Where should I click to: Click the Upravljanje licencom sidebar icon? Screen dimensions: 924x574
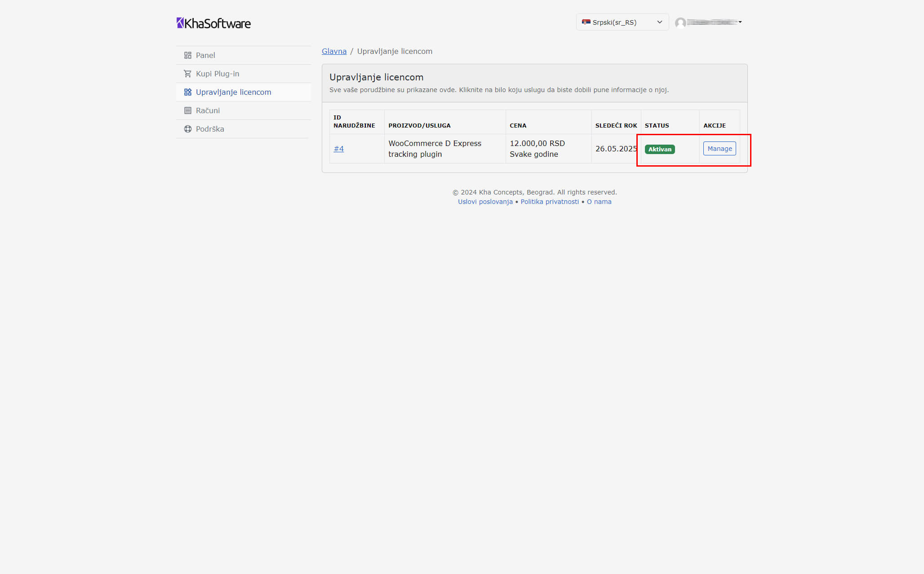[188, 92]
